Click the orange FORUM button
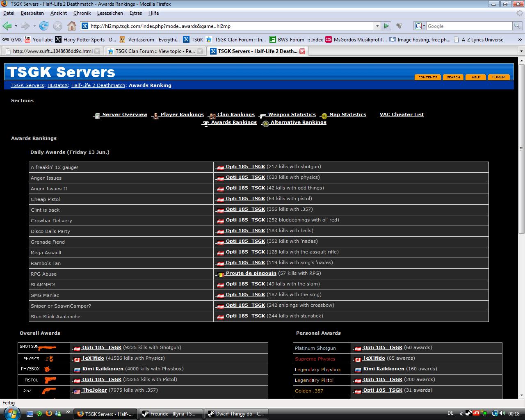Image resolution: width=525 pixels, height=420 pixels. [499, 77]
